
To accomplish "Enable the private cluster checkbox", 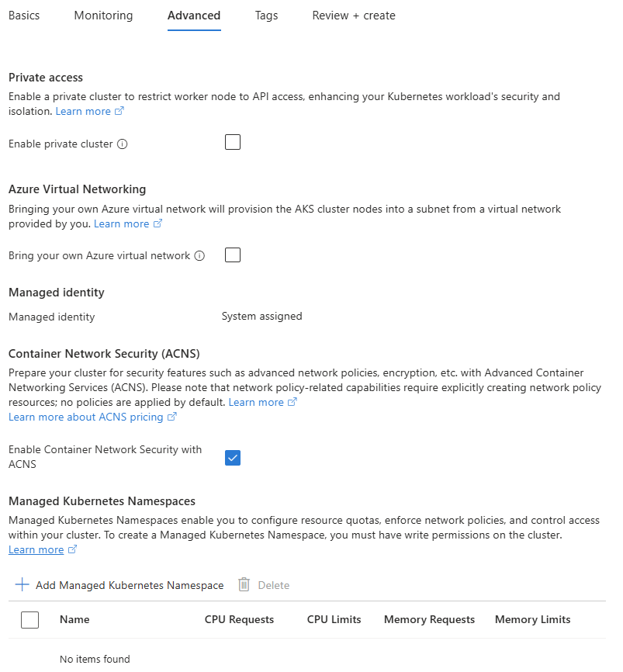I will pyautogui.click(x=232, y=142).
